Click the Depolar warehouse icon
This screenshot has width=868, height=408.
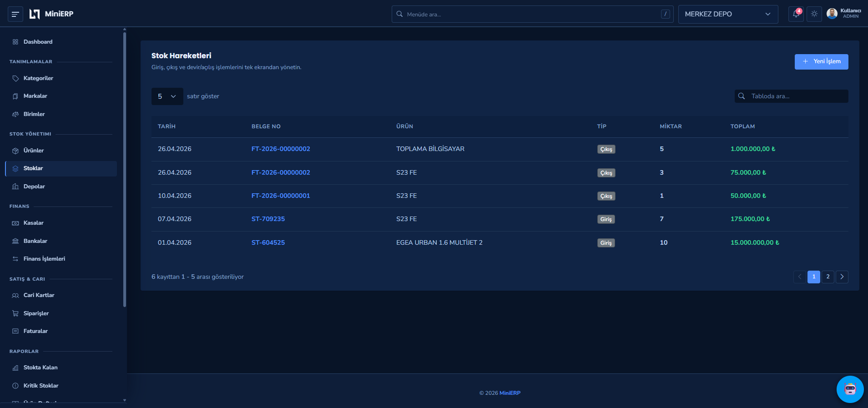(x=15, y=186)
